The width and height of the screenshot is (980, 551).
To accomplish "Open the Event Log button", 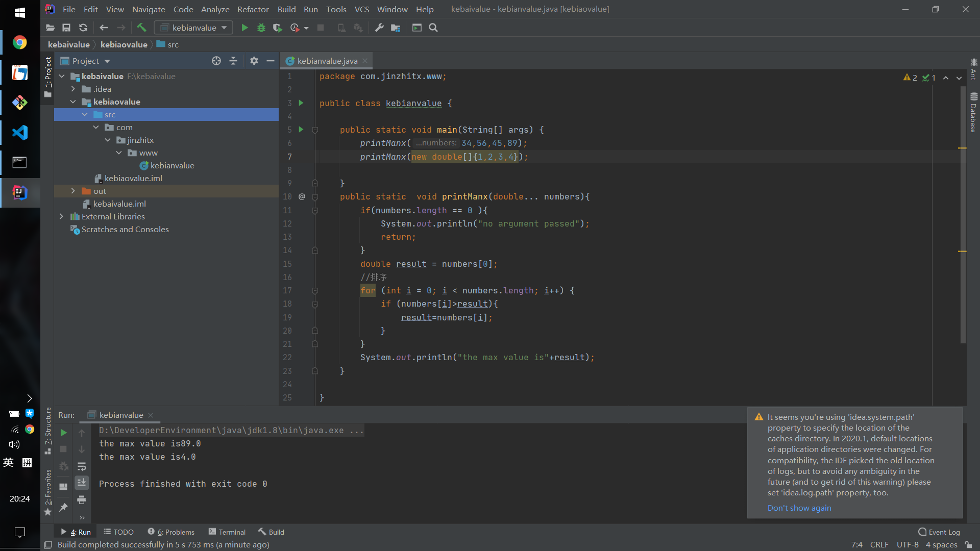I will point(939,532).
